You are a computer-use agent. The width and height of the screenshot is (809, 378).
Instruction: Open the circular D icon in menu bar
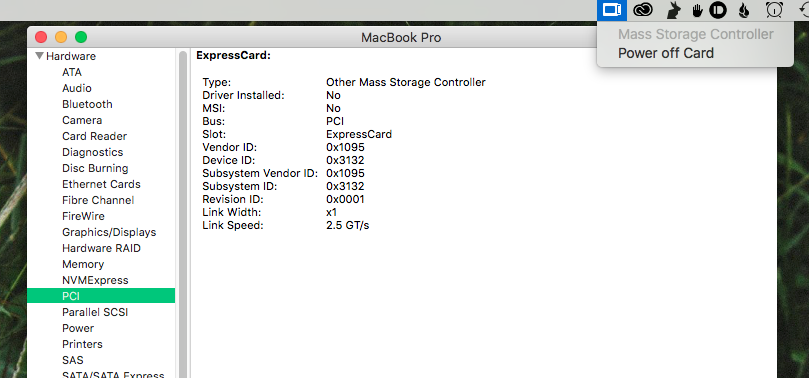[x=718, y=10]
